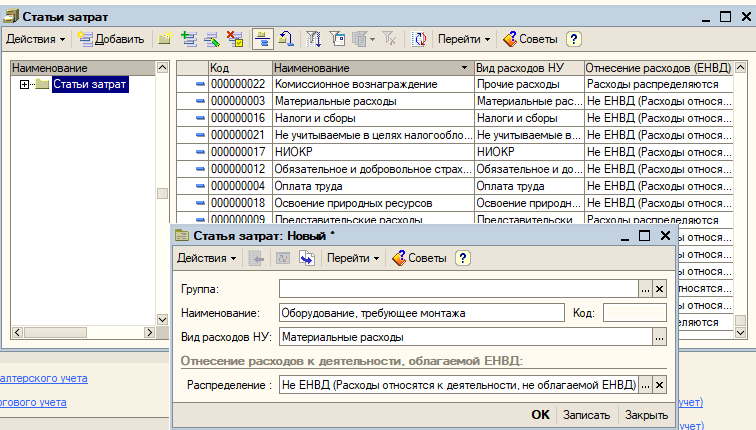The image size is (756, 430).
Task: Open the Перейти menu in Статьи затрат window
Action: pyautogui.click(x=464, y=39)
